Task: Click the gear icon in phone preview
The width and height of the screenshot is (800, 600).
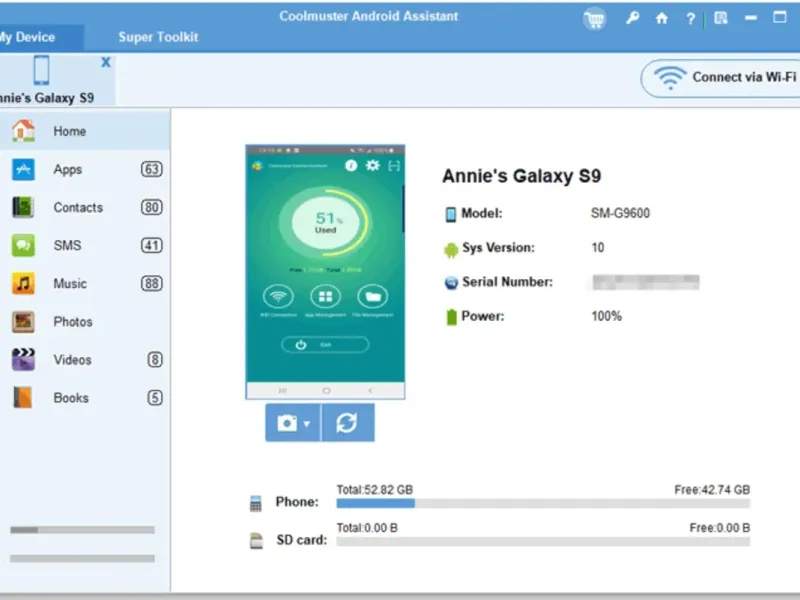Action: pyautogui.click(x=373, y=165)
